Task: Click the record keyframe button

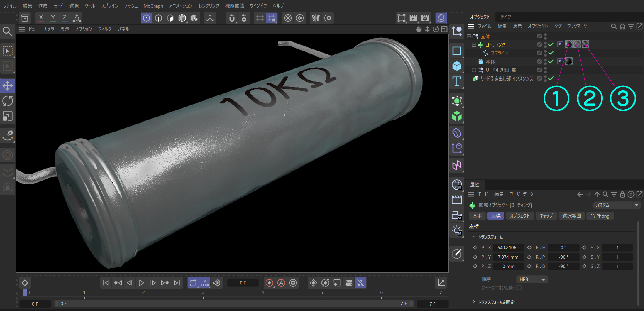Action: pyautogui.click(x=269, y=283)
